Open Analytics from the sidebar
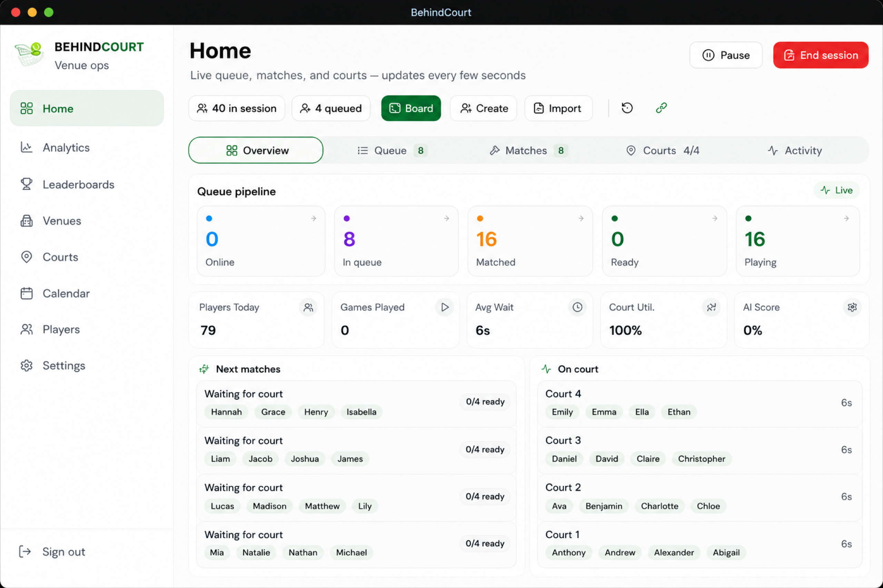The width and height of the screenshot is (883, 588). pos(87,148)
